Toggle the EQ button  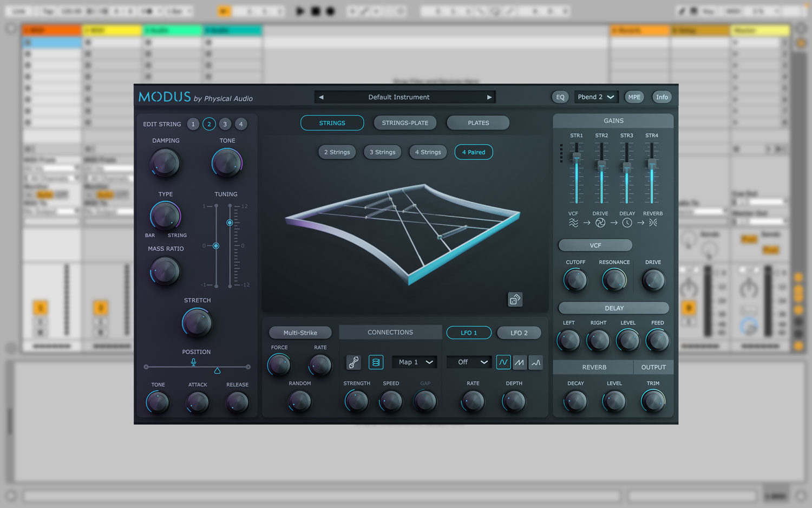(x=560, y=97)
